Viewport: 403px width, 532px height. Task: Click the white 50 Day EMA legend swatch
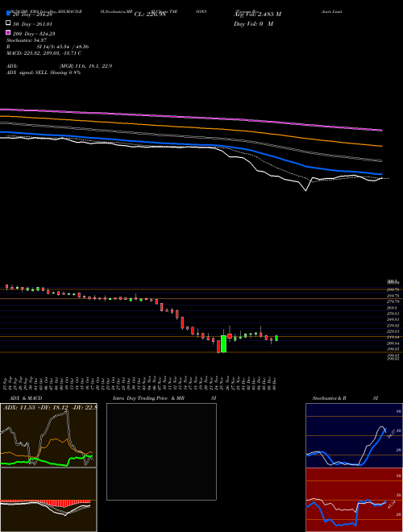tap(8, 23)
